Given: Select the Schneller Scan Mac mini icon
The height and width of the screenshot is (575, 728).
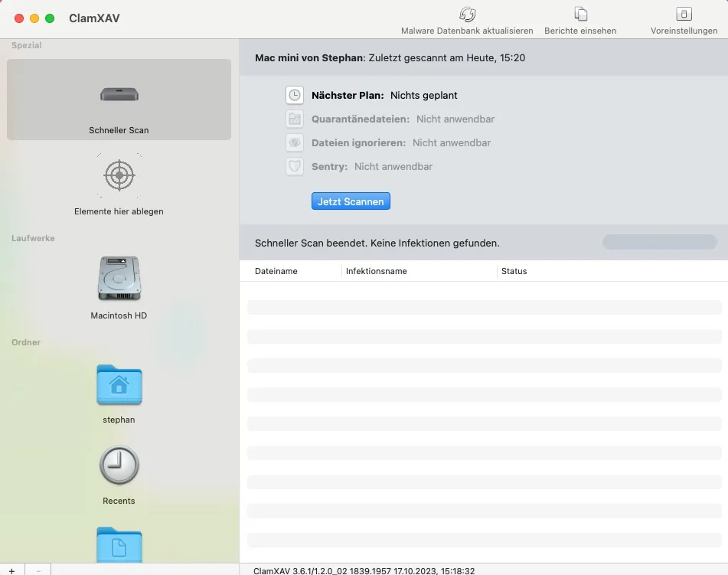Looking at the screenshot, I should (119, 95).
